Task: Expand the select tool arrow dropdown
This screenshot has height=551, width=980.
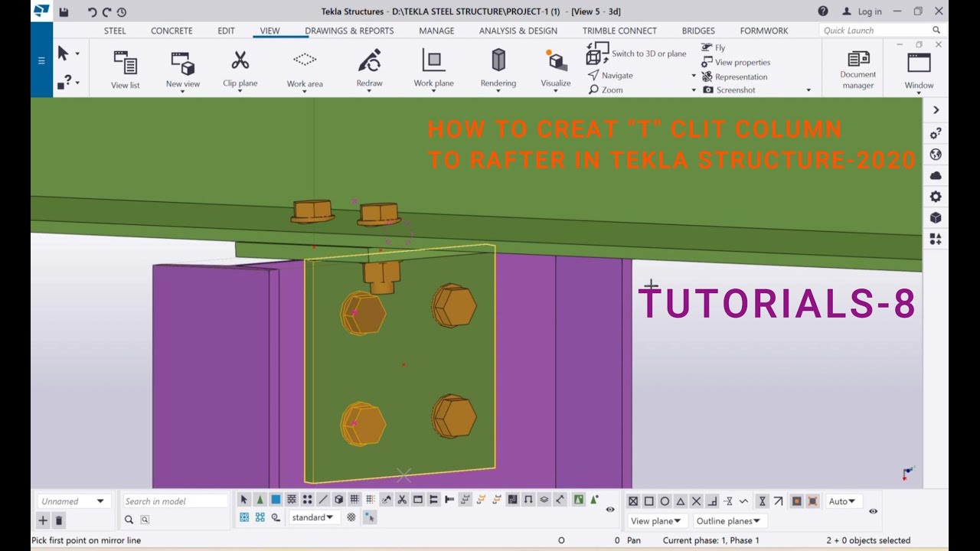Action: [77, 54]
